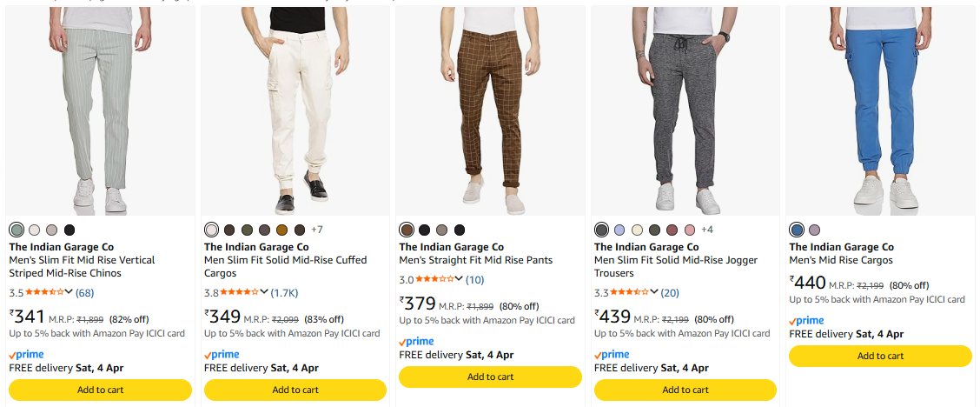This screenshot has height=407, width=980.
Task: Expand the 3.8 rating dropdown on Cuffed Cargos
Action: coord(264,292)
